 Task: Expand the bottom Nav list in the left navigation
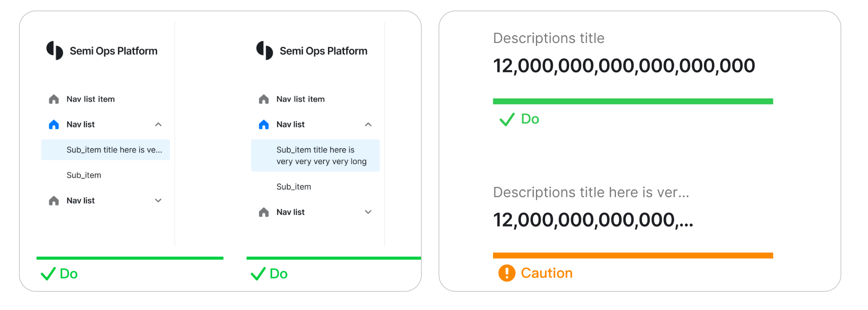[x=158, y=200]
